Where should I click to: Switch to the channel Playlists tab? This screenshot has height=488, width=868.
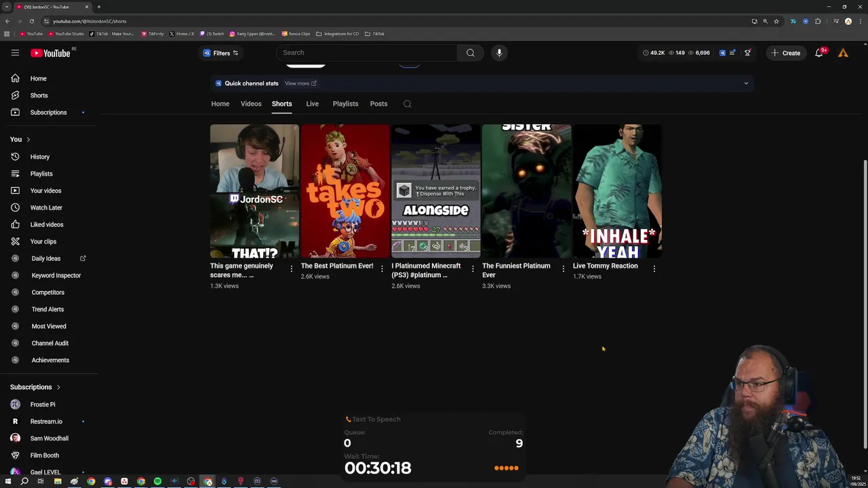pos(345,104)
